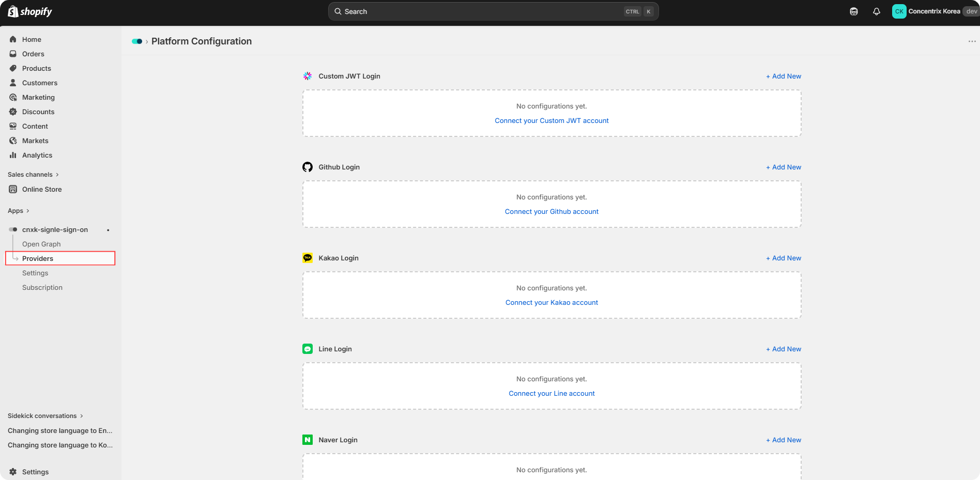Click Connect your Kakao account

point(552,302)
